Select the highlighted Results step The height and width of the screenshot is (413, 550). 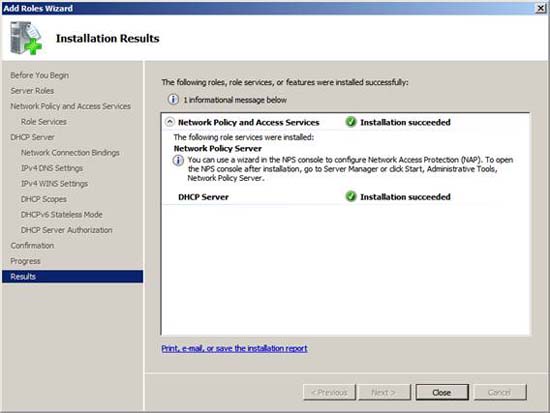(73, 277)
